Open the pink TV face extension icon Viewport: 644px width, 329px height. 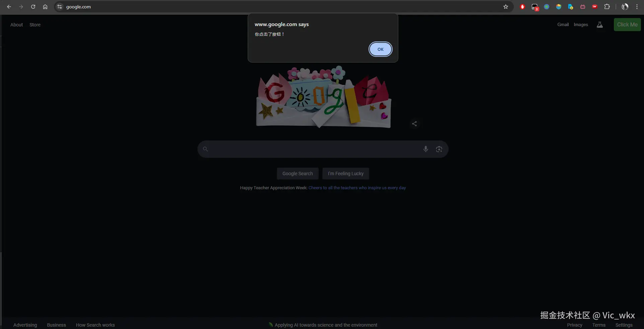coord(583,7)
